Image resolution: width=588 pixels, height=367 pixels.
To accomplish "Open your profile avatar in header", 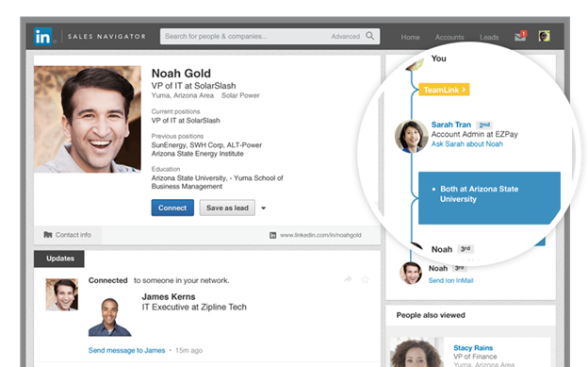I will point(544,36).
